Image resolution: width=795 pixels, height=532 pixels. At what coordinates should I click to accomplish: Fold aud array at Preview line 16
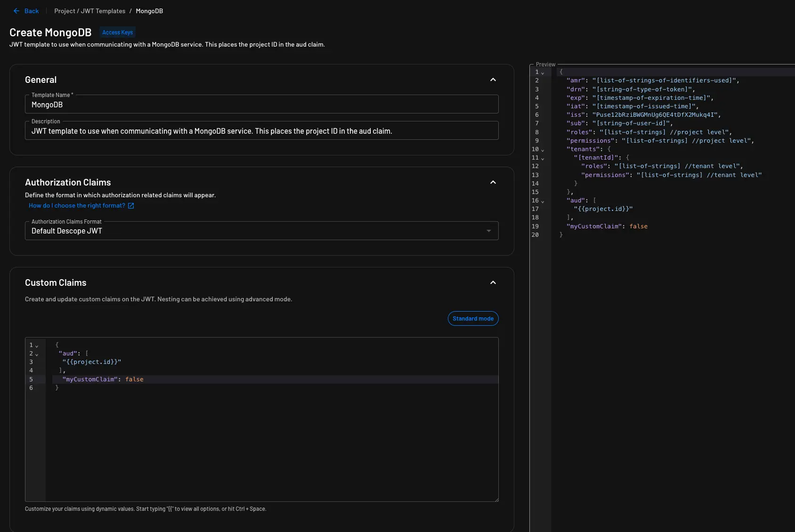(x=543, y=202)
